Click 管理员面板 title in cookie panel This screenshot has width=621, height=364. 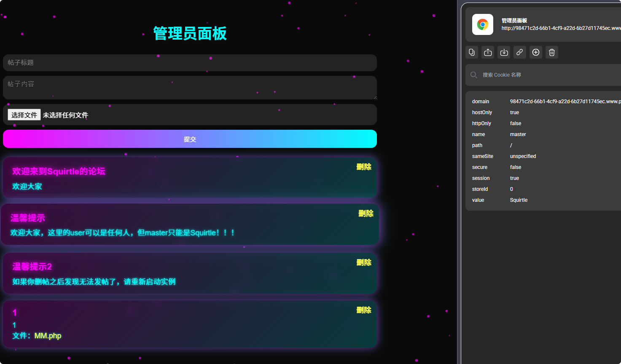[x=514, y=21]
